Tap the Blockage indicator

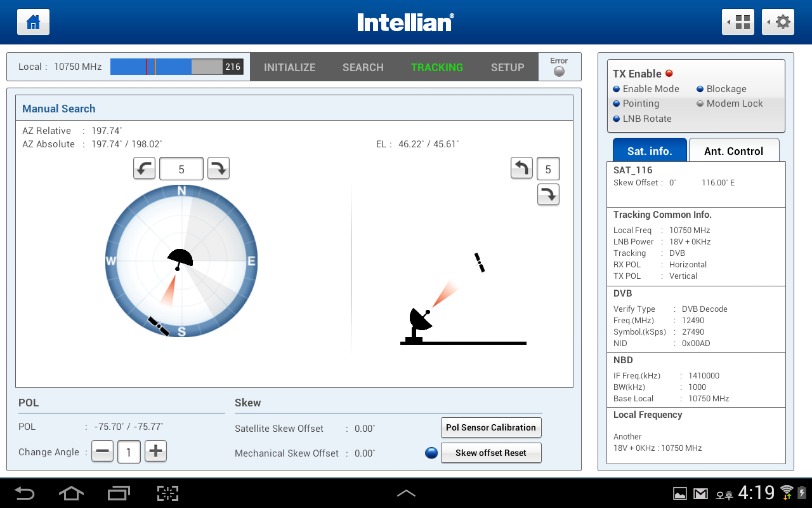click(x=700, y=90)
